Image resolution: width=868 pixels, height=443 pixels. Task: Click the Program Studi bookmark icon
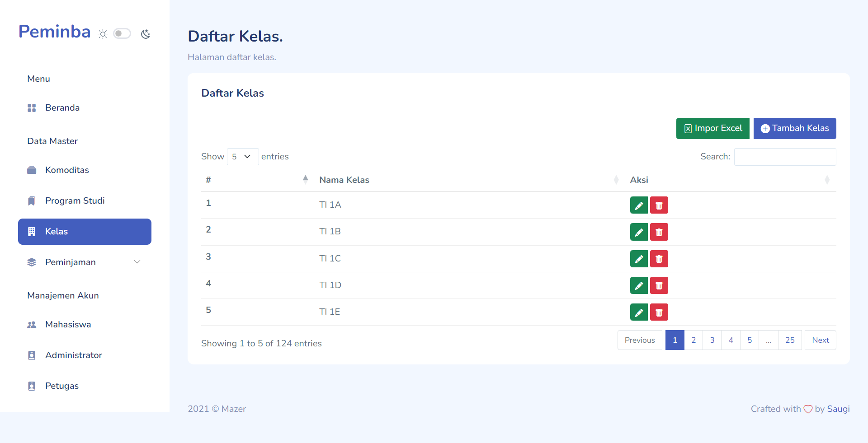pos(32,201)
